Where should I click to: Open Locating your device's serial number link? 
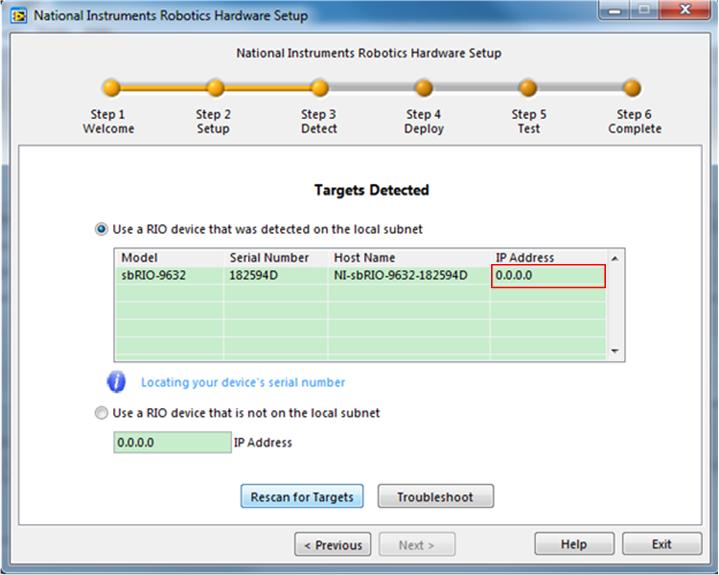243,382
